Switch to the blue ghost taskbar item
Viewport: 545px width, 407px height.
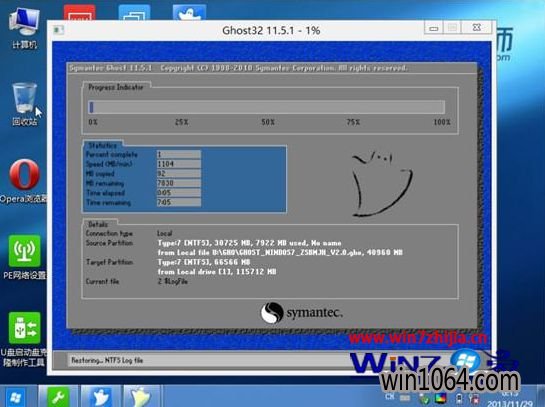click(101, 396)
